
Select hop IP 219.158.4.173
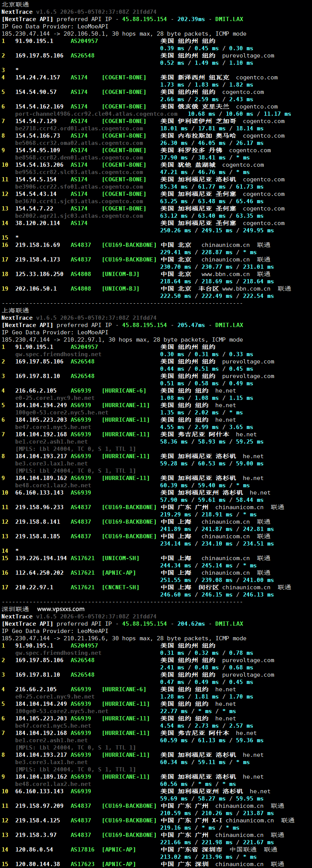click(38, 260)
